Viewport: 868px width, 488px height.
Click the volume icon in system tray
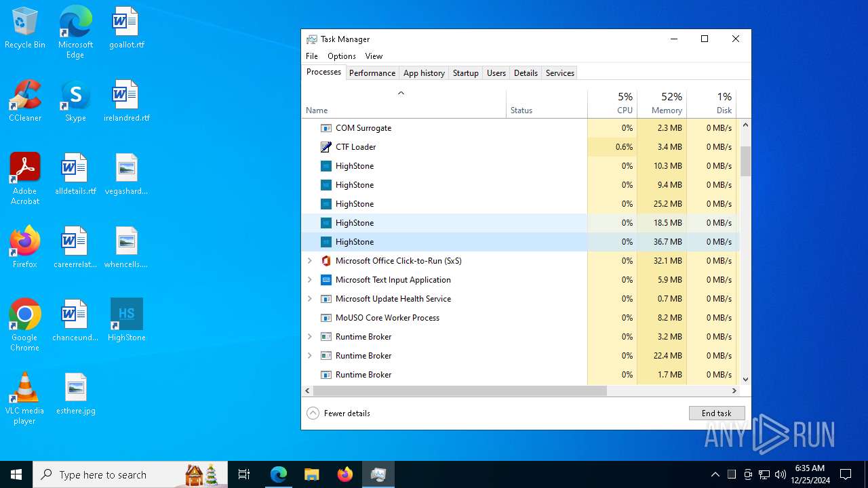(x=781, y=474)
